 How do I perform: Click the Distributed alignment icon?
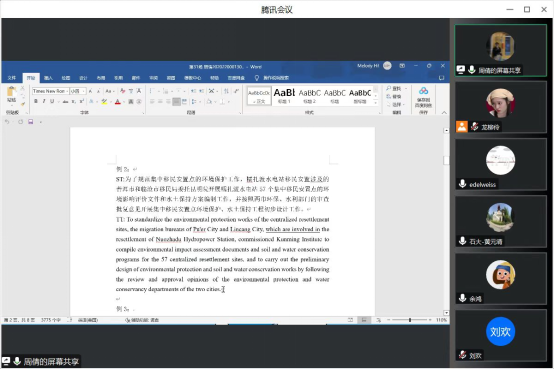pos(184,102)
